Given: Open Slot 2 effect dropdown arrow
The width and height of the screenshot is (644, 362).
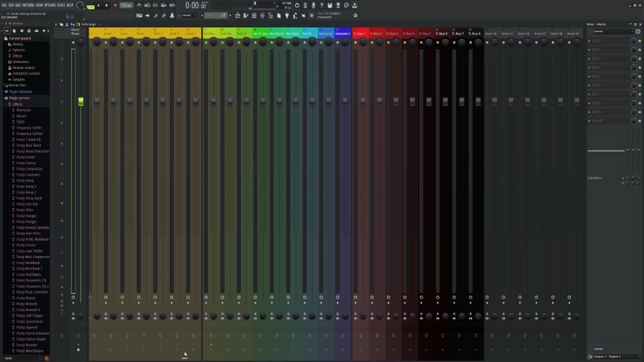Looking at the screenshot, I should tap(590, 50).
